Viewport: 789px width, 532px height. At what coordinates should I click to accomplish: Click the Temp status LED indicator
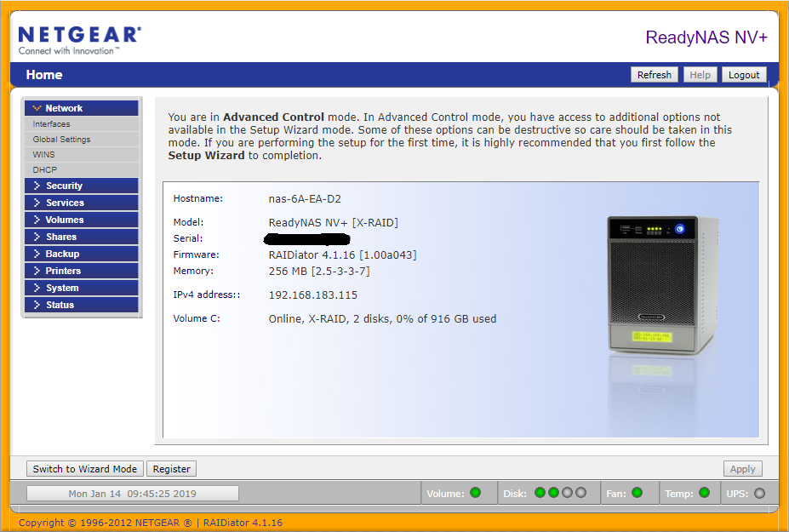(x=704, y=493)
